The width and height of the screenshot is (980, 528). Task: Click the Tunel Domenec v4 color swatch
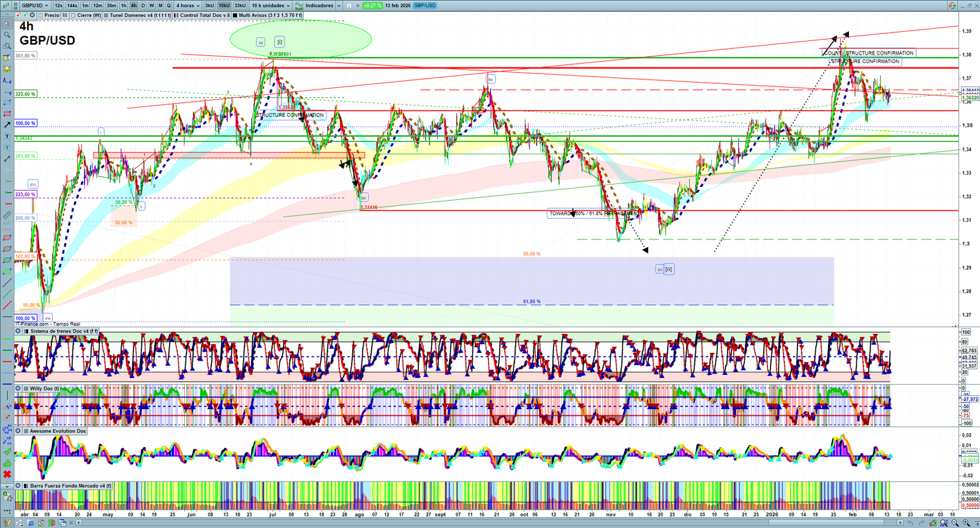click(106, 15)
